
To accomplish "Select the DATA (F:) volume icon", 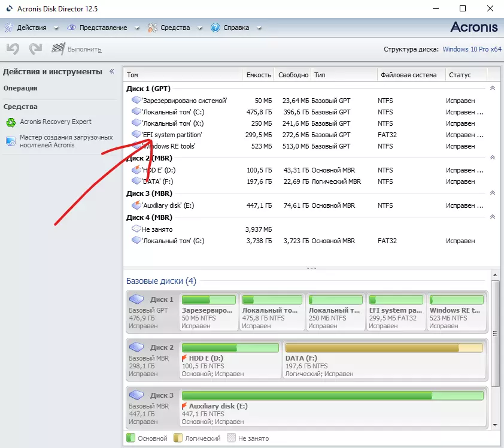I will [x=136, y=181].
